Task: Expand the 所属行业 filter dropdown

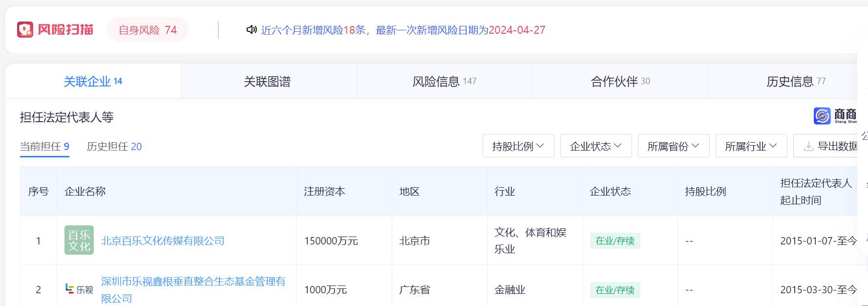Action: [751, 146]
